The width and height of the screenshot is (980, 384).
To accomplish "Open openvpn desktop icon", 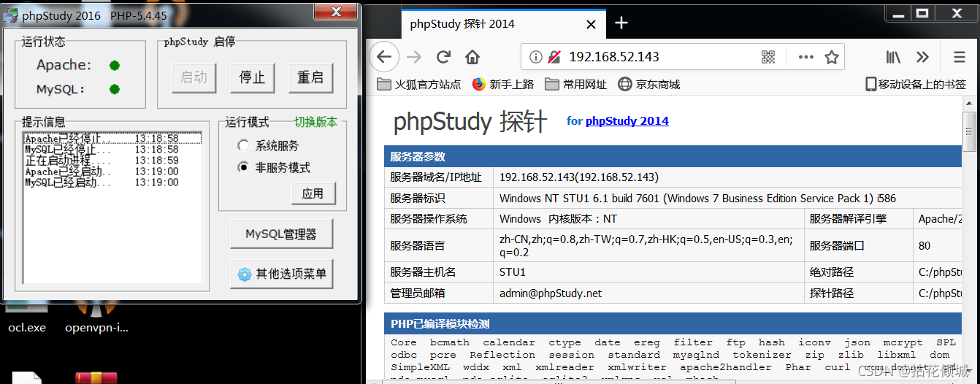I will tap(96, 318).
